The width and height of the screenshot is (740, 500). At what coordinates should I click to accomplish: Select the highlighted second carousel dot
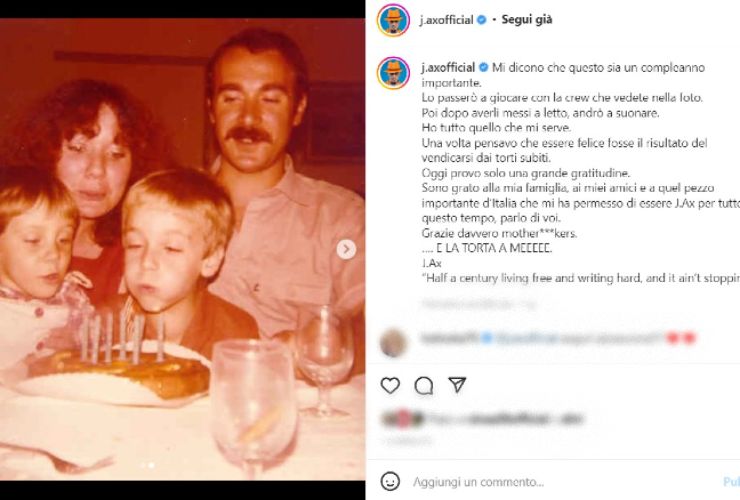pos(151,465)
